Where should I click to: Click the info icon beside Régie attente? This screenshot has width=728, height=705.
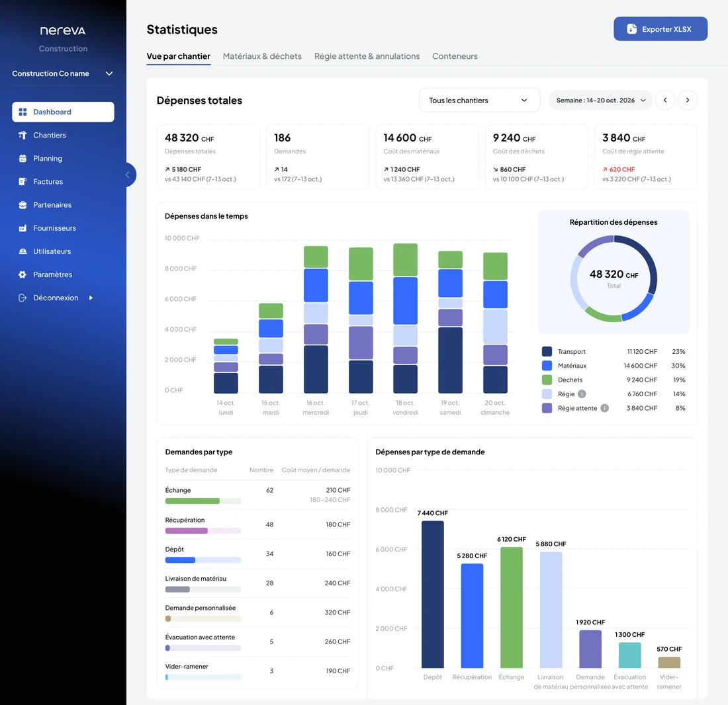[604, 408]
